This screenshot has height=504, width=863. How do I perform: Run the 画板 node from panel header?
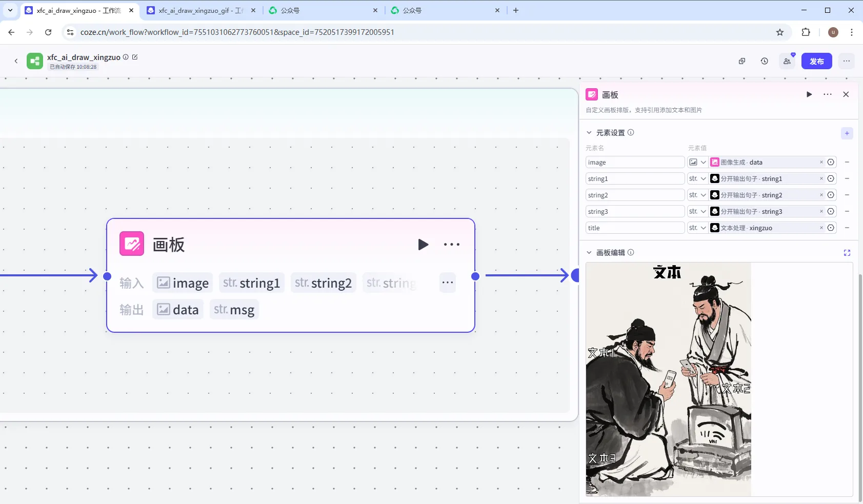809,94
